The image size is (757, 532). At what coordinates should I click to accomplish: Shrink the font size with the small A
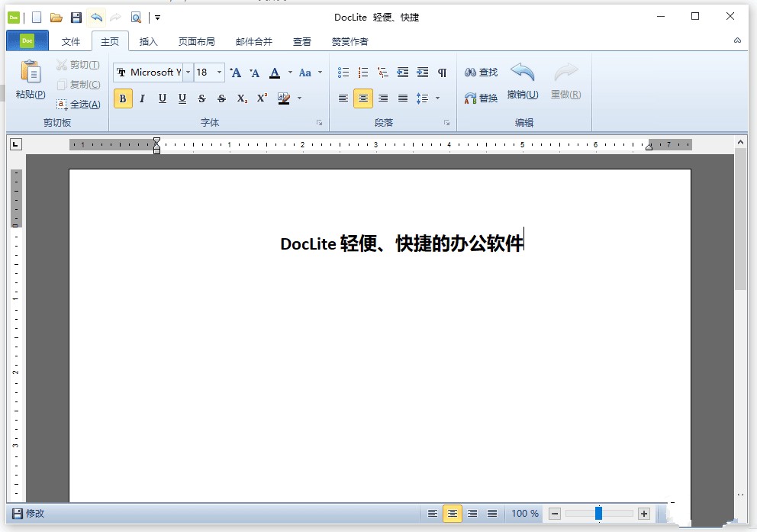(x=254, y=73)
